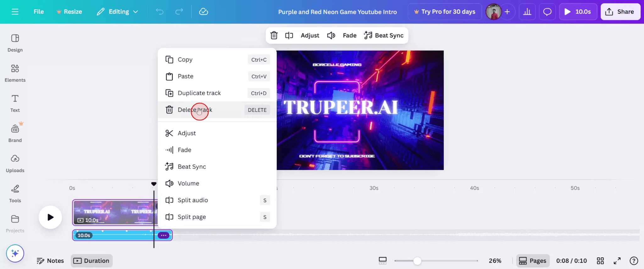Screen dimensions: 644x269
Task: Click the design title Purple and Red Neon Game Youtube Intro
Action: (x=337, y=12)
